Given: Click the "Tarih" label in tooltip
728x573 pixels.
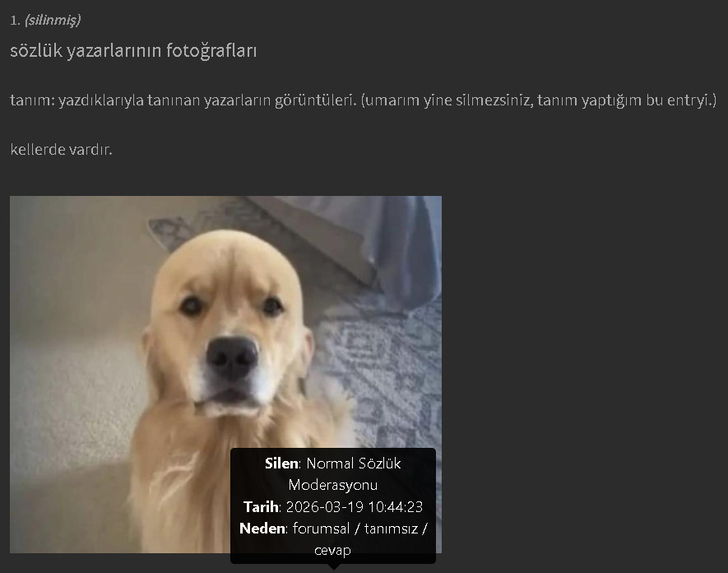Looking at the screenshot, I should point(261,506).
